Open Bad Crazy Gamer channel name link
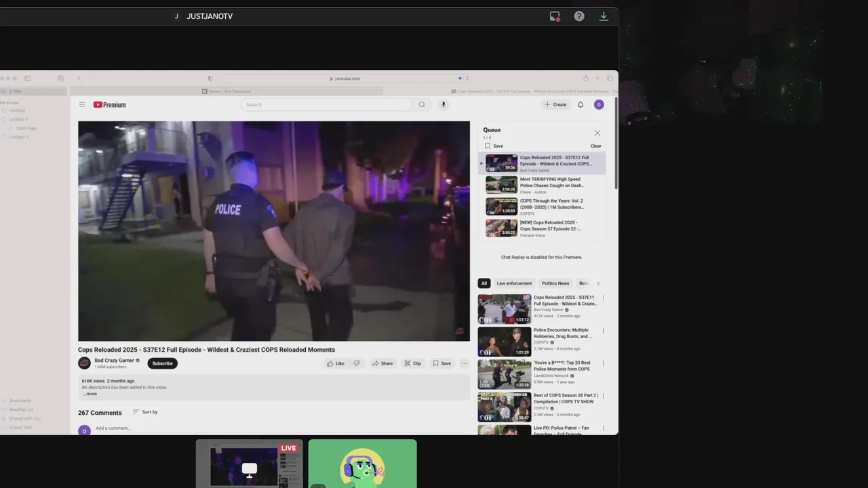Viewport: 868px width, 488px height. pyautogui.click(x=114, y=361)
